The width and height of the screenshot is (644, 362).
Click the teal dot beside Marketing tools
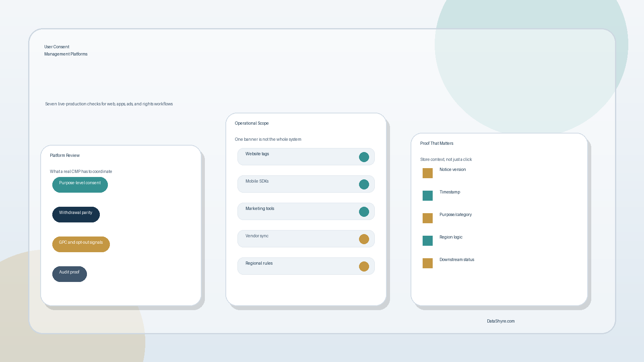click(x=364, y=212)
